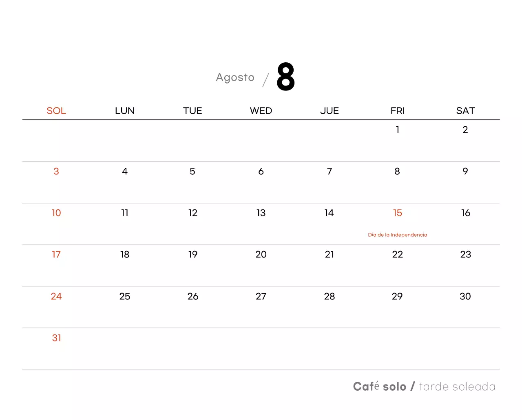
Task: Pick date 12 in the calendar
Action: pyautogui.click(x=193, y=213)
